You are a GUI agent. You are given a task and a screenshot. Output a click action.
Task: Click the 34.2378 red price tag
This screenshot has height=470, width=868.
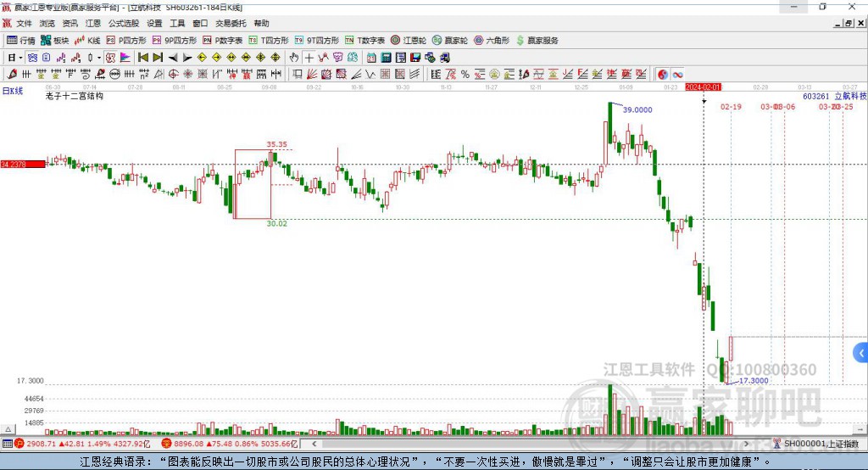point(23,164)
